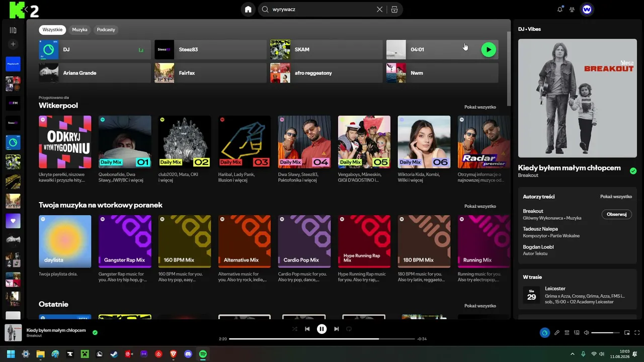Open the Alternative Mix cover

click(245, 241)
